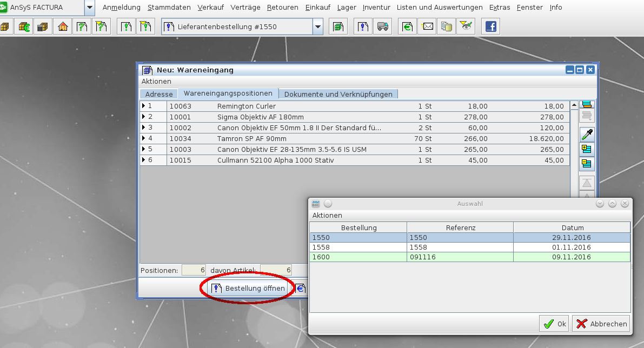Expand position 1 Remington Curler row

click(x=144, y=106)
